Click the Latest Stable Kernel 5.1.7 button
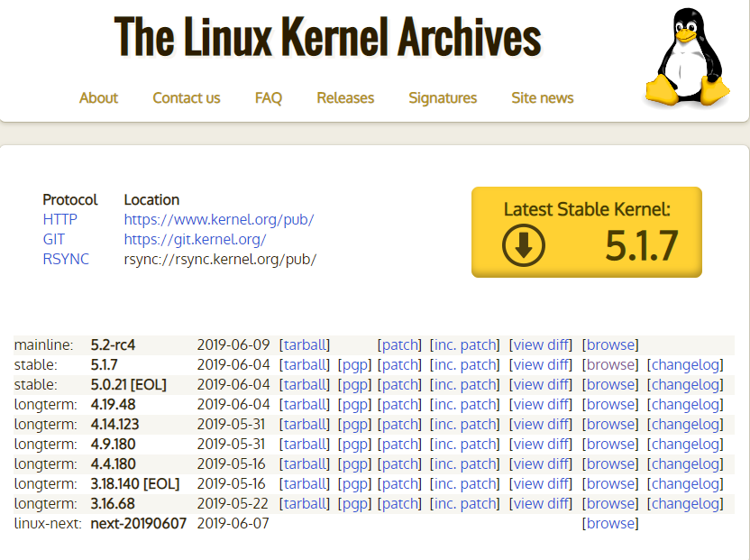The image size is (750, 560). tap(587, 232)
